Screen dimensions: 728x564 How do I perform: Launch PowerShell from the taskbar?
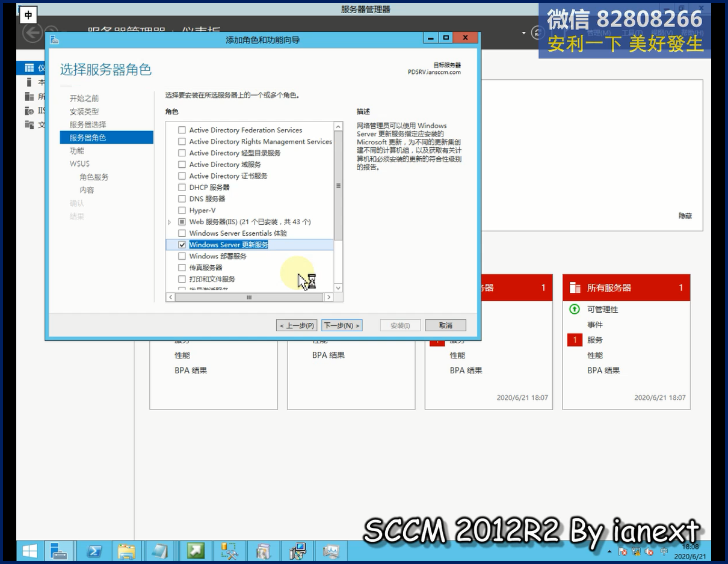click(x=94, y=550)
